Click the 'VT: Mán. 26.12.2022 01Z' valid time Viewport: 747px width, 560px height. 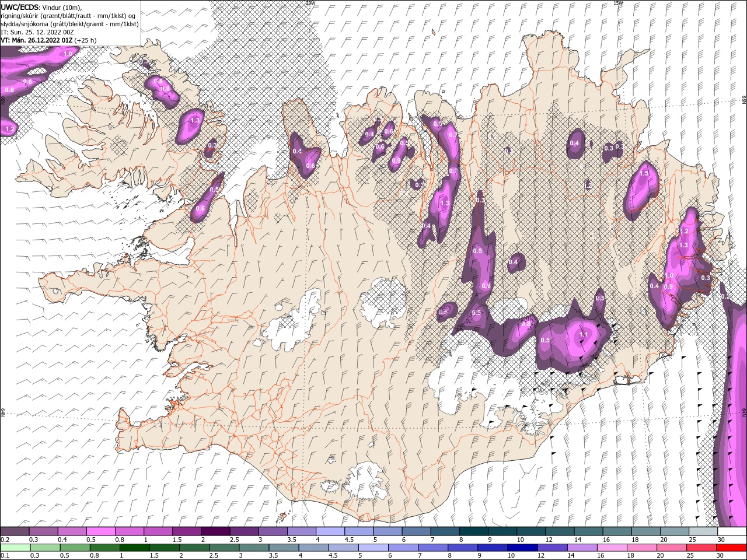pyautogui.click(x=36, y=40)
